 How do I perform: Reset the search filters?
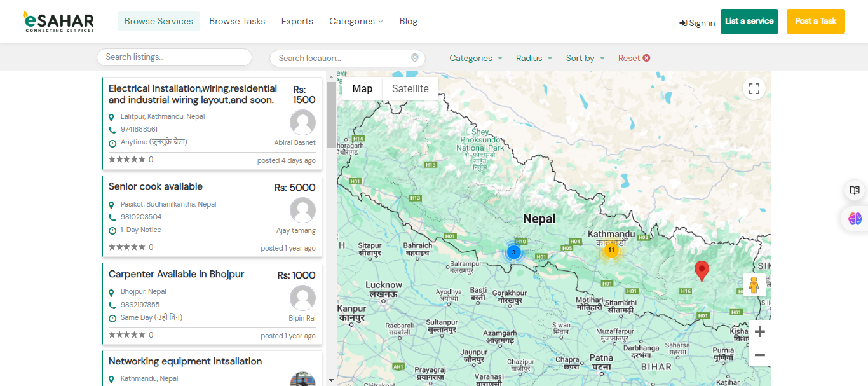click(x=634, y=58)
